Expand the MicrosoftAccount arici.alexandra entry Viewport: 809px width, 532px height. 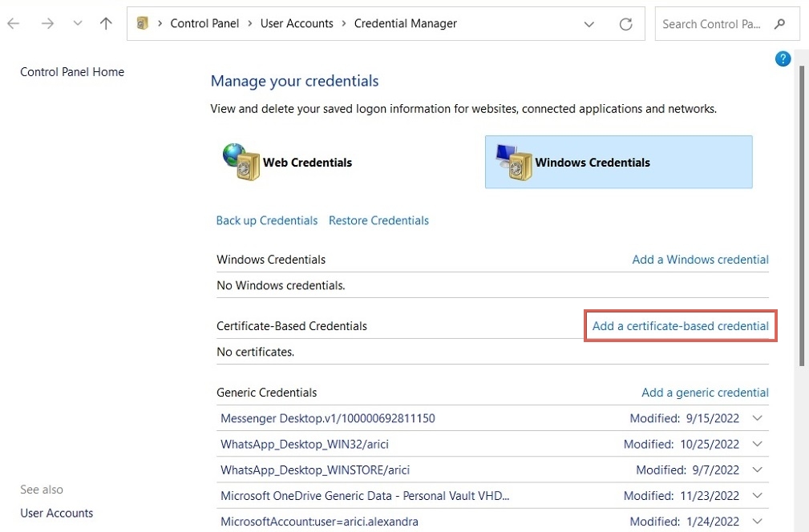click(757, 522)
